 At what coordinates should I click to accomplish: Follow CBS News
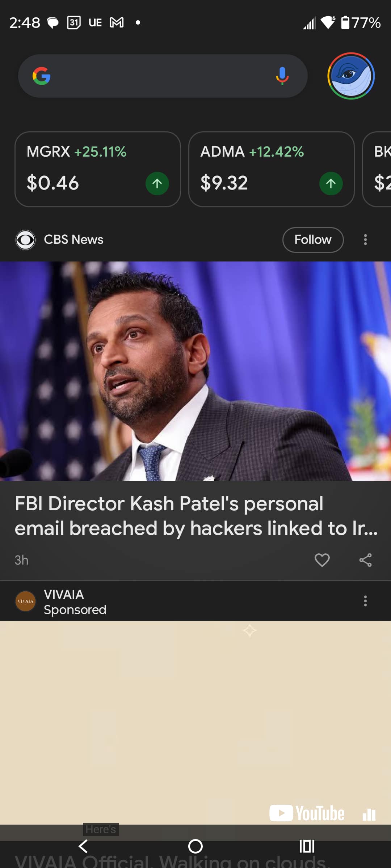pos(313,239)
